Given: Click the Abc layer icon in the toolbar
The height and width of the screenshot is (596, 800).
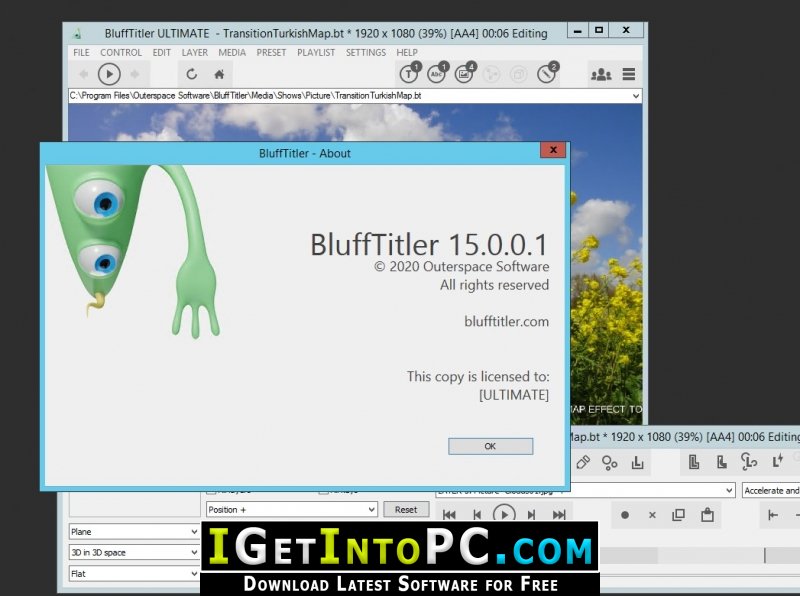Looking at the screenshot, I should 437,73.
